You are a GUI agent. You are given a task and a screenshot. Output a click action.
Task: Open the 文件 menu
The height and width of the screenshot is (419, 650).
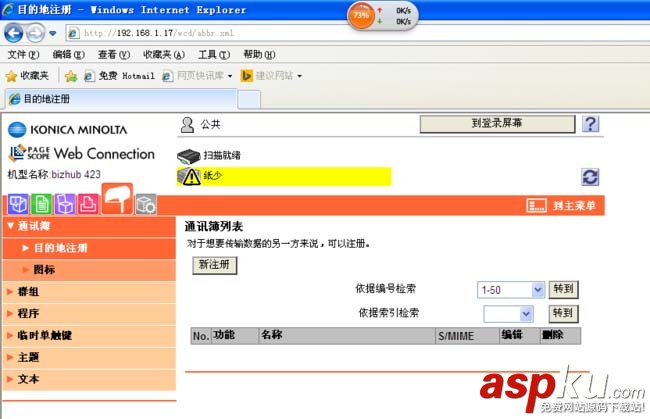click(x=23, y=55)
